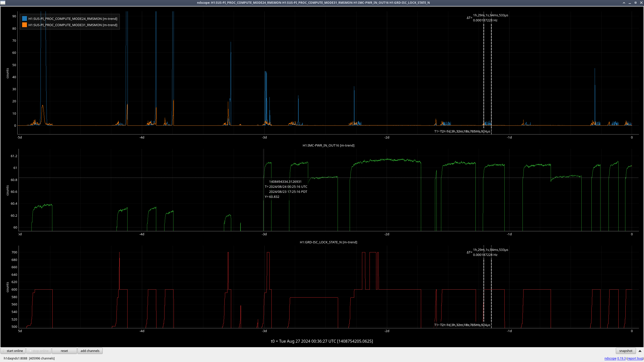Screen dimensions: 644x362
Task: Click the 2024/08/23 17:25:16 PDT readout
Action: [288, 192]
